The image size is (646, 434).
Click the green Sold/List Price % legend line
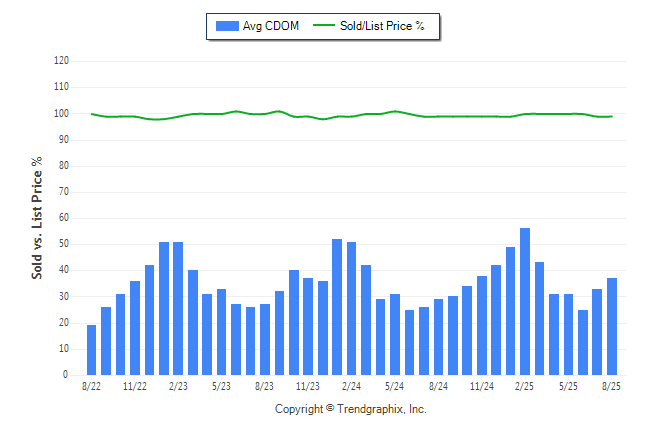(x=324, y=26)
